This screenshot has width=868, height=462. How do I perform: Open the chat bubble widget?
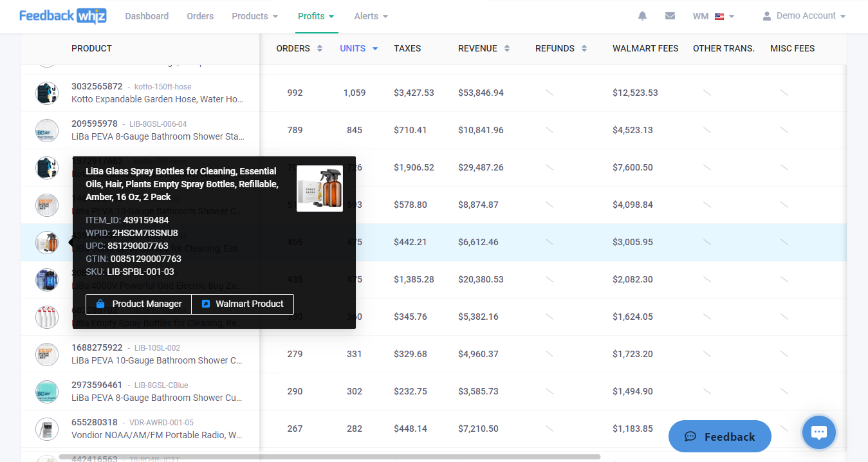point(818,432)
